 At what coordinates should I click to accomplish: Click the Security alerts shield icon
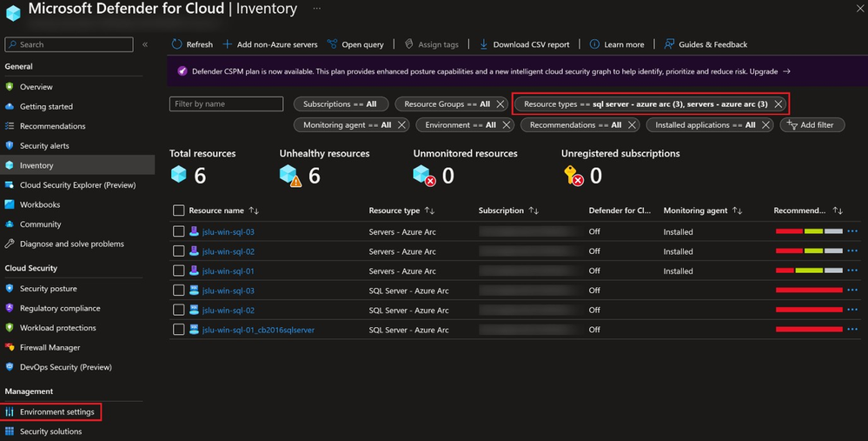click(10, 146)
